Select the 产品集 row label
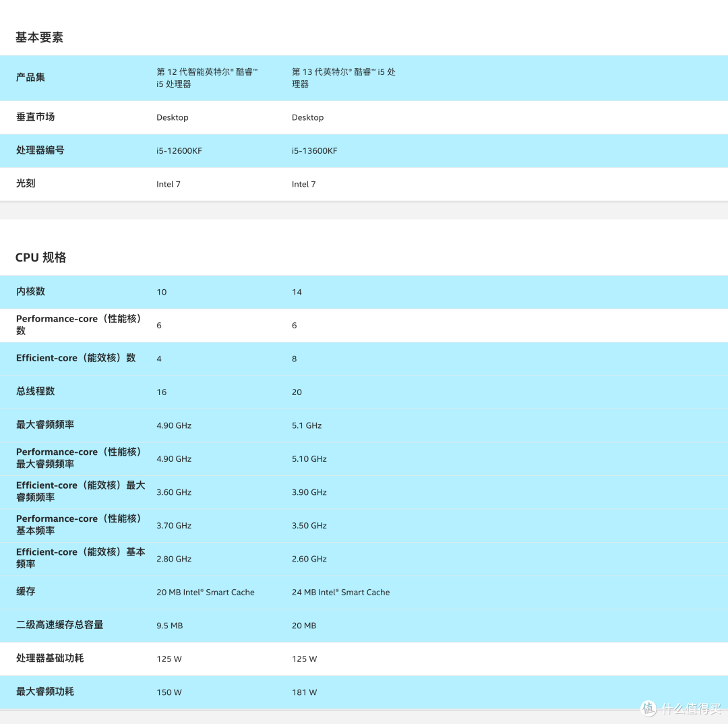 click(30, 78)
